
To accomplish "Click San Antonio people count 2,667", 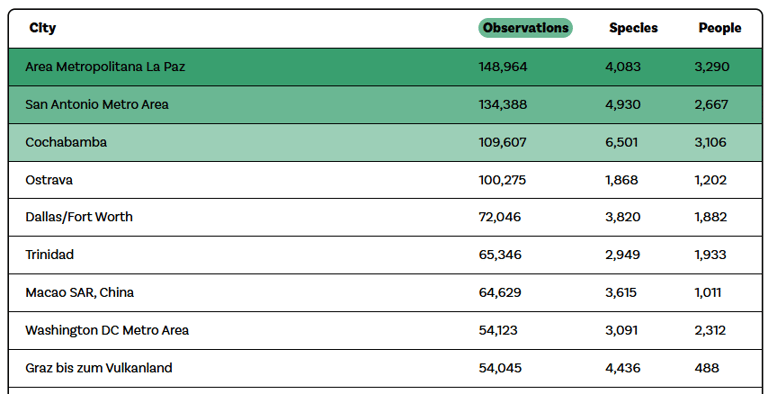I will 711,104.
